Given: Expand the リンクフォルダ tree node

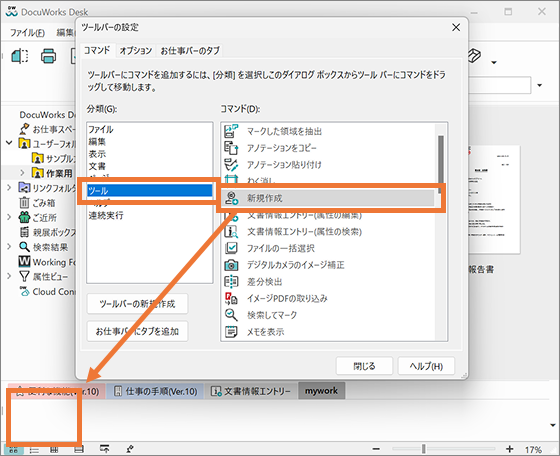Looking at the screenshot, I should coord(9,187).
